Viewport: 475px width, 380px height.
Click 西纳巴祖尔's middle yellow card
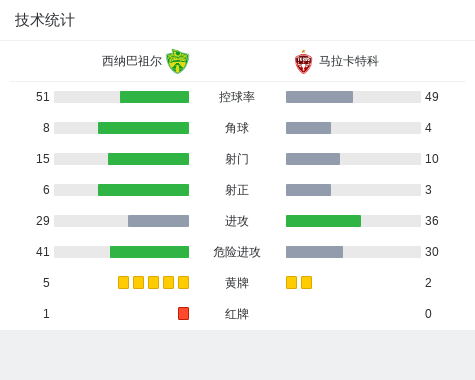coord(153,282)
